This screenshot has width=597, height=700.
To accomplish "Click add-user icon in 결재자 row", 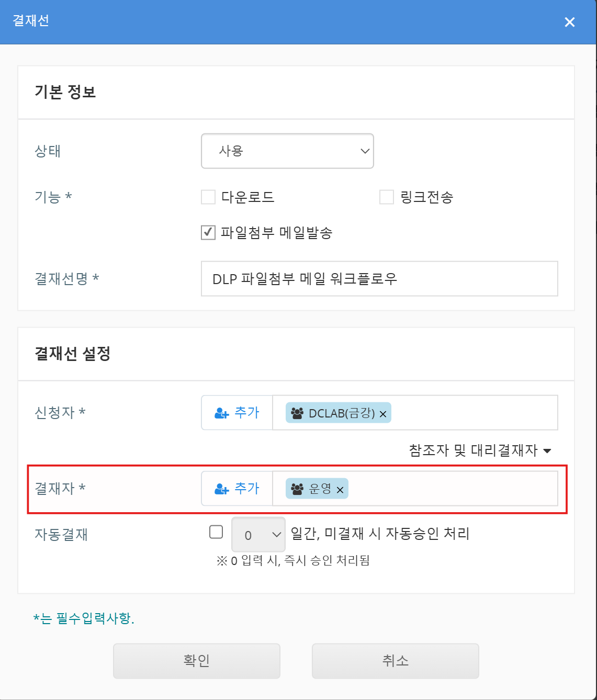I will (x=222, y=489).
